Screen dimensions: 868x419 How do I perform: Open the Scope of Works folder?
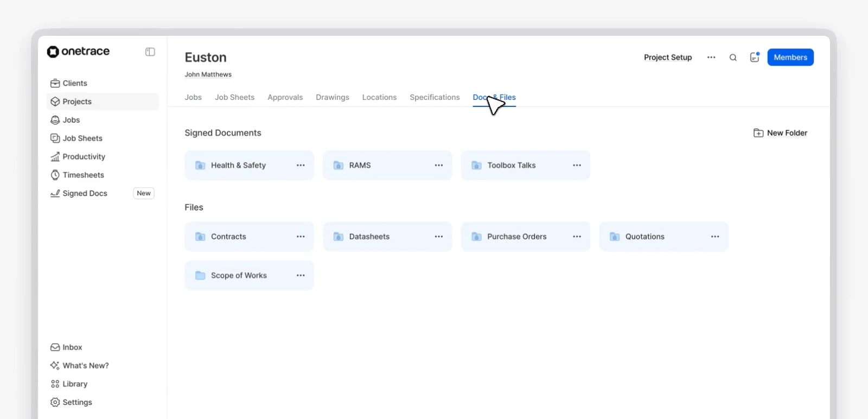click(x=249, y=275)
